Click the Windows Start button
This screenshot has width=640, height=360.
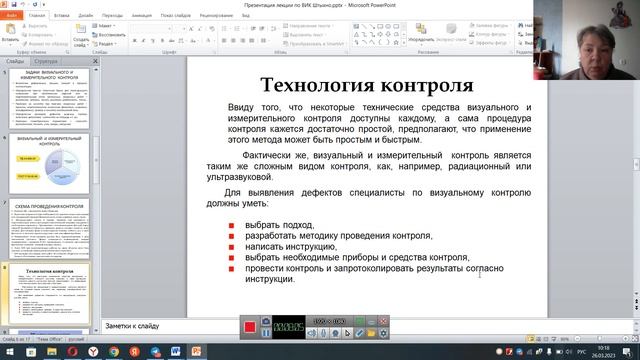pos(10,351)
